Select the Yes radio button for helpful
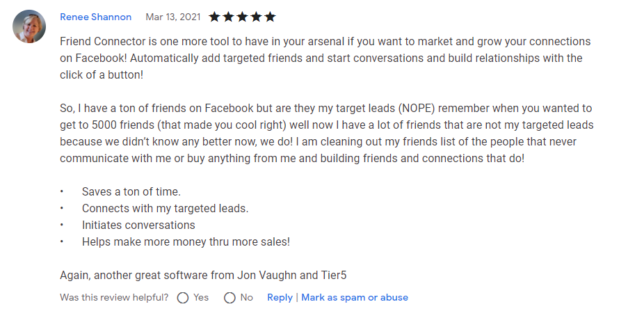This screenshot has width=644, height=318. click(x=183, y=298)
